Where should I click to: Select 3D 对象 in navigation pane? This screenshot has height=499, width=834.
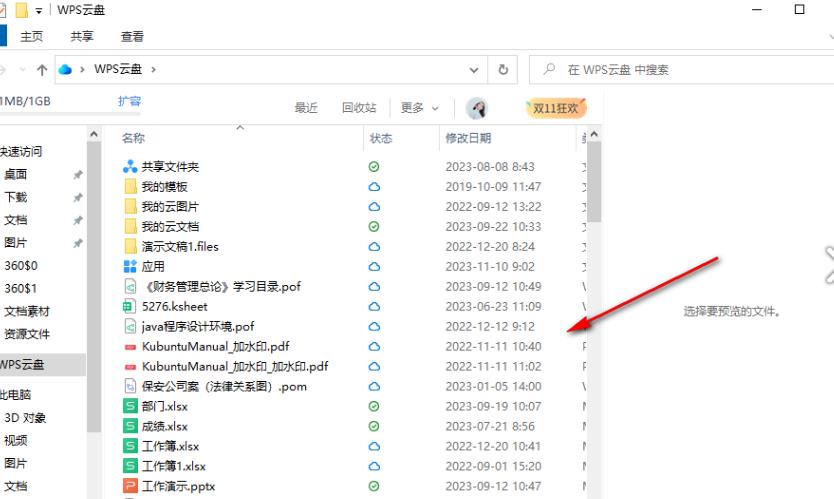[24, 418]
